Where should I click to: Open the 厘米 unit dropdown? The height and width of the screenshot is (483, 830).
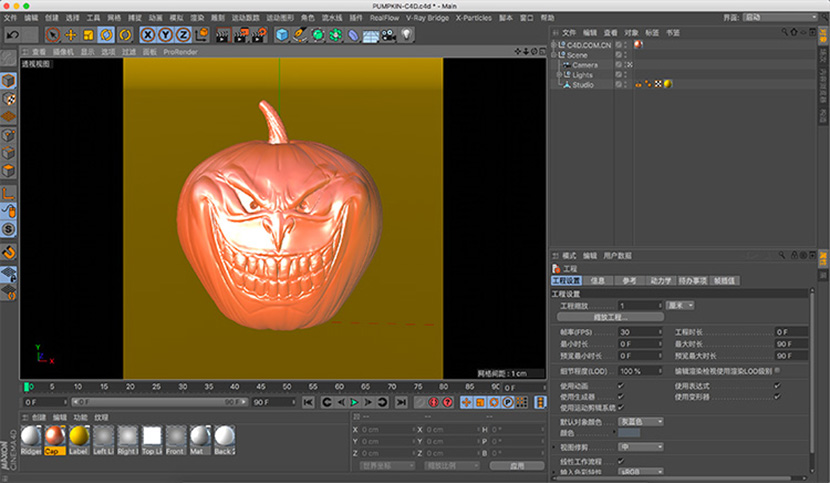tap(680, 306)
